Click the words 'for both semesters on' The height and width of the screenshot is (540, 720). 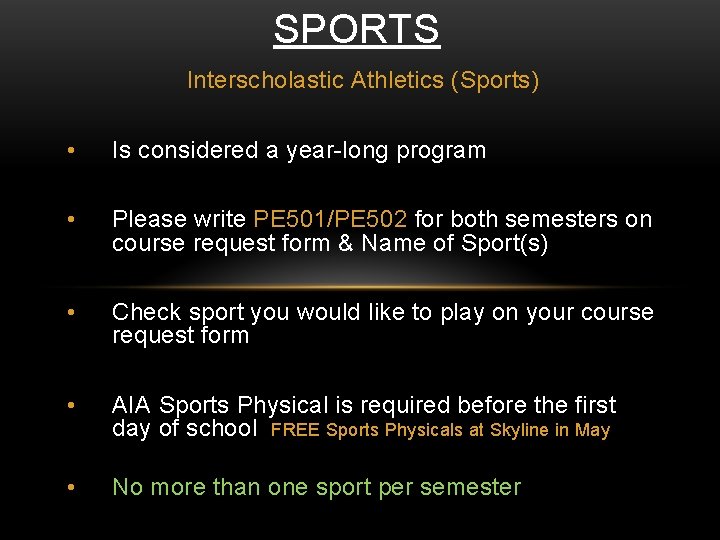533,219
